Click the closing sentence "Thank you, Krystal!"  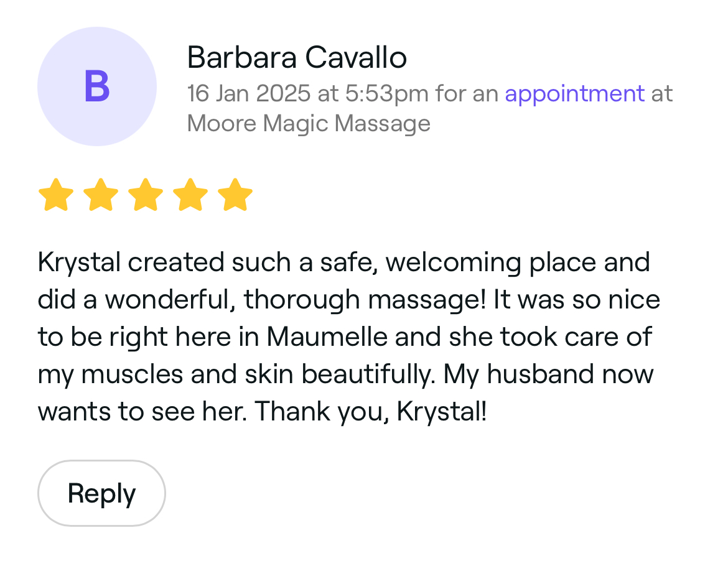pos(371,412)
